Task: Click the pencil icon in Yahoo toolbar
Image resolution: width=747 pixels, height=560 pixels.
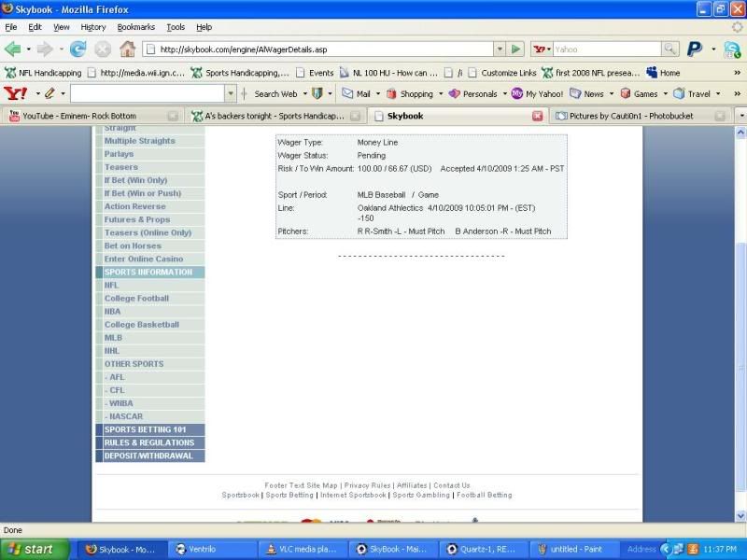Action: point(49,93)
